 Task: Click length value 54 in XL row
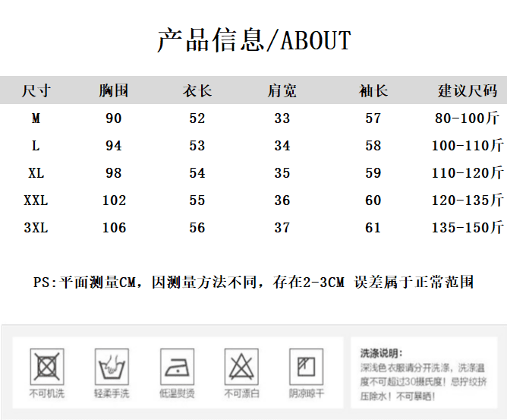pyautogui.click(x=197, y=173)
